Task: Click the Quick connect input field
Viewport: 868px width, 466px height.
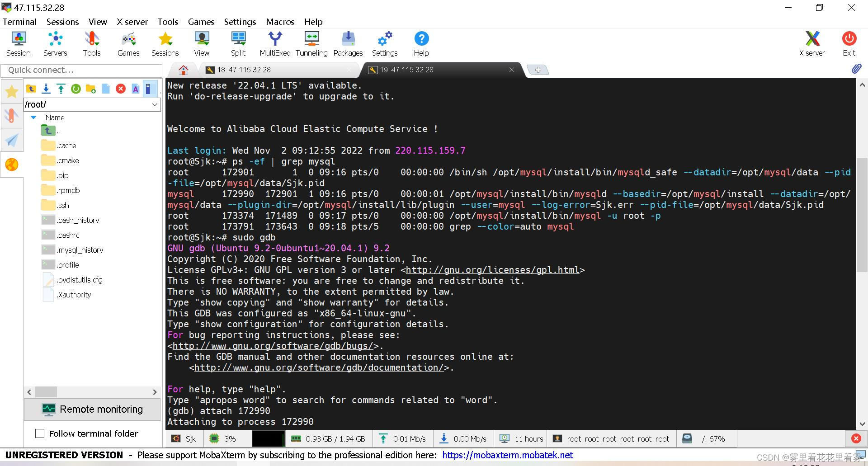Action: point(82,70)
